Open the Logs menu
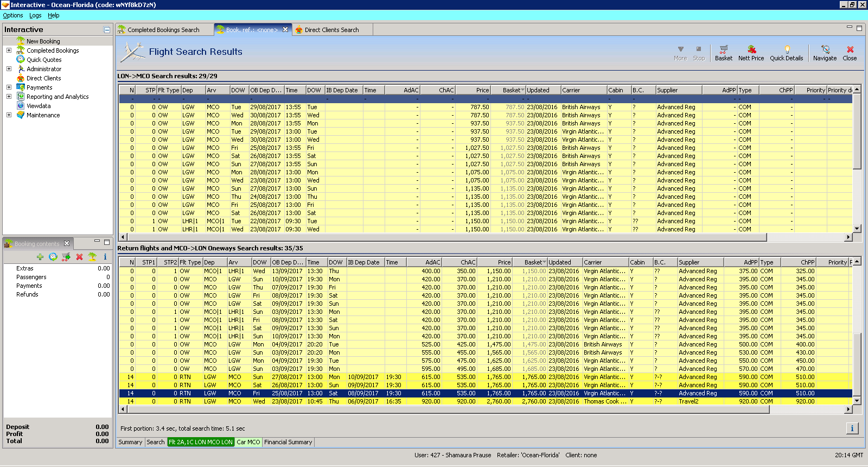868x467 pixels. [x=35, y=15]
